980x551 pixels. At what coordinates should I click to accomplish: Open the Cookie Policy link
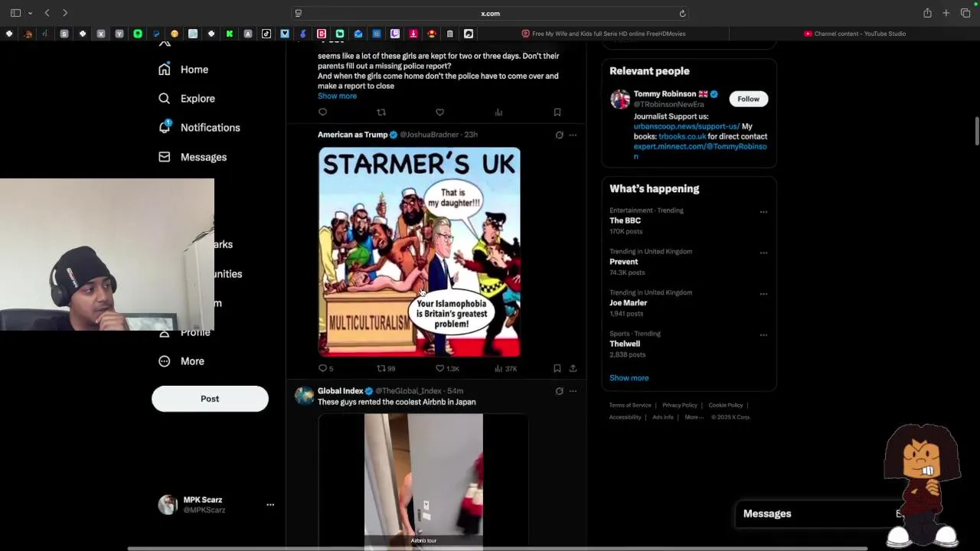coord(725,406)
